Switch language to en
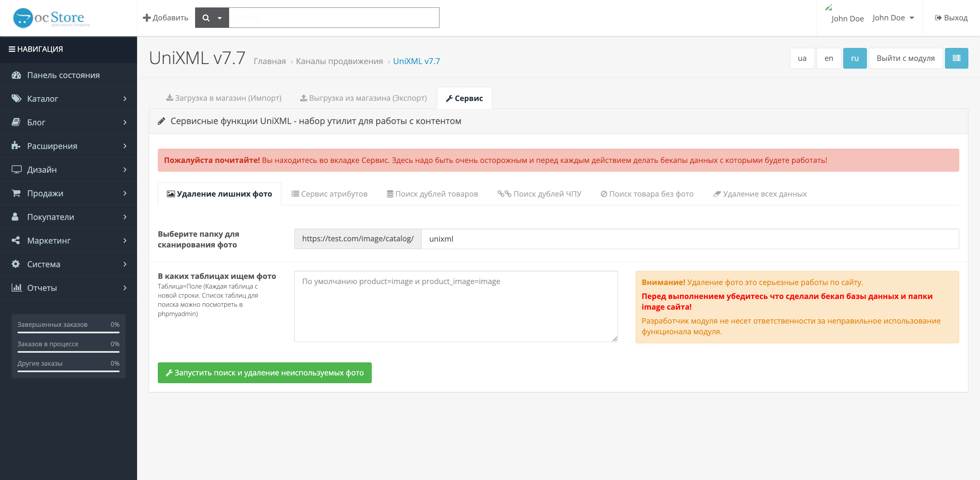 pos(829,58)
